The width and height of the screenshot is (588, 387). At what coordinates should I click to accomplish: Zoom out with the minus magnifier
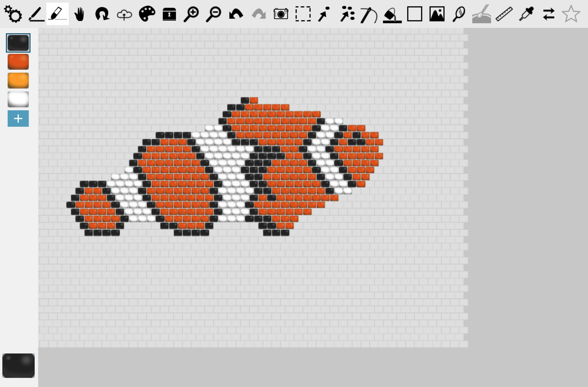coord(214,14)
